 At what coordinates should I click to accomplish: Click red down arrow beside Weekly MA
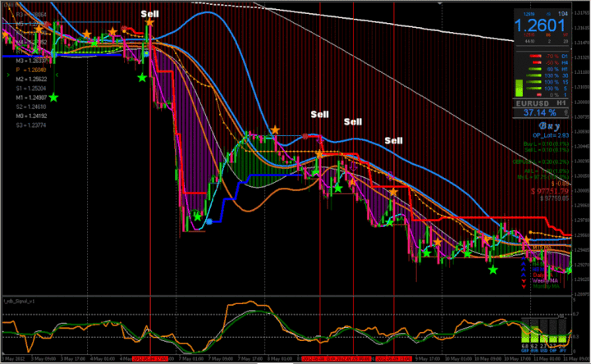[x=523, y=281]
